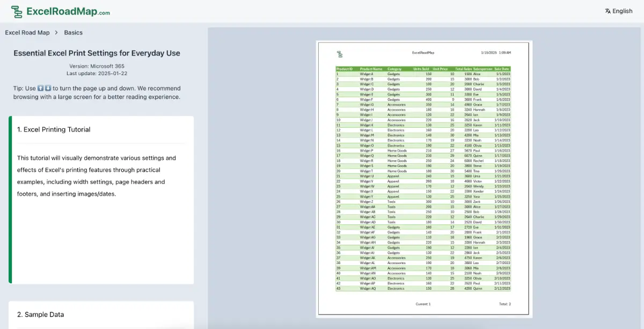Go to ExcelRoadMap.com home via brand name
Viewport: 644px width, 329px height.
[68, 11]
